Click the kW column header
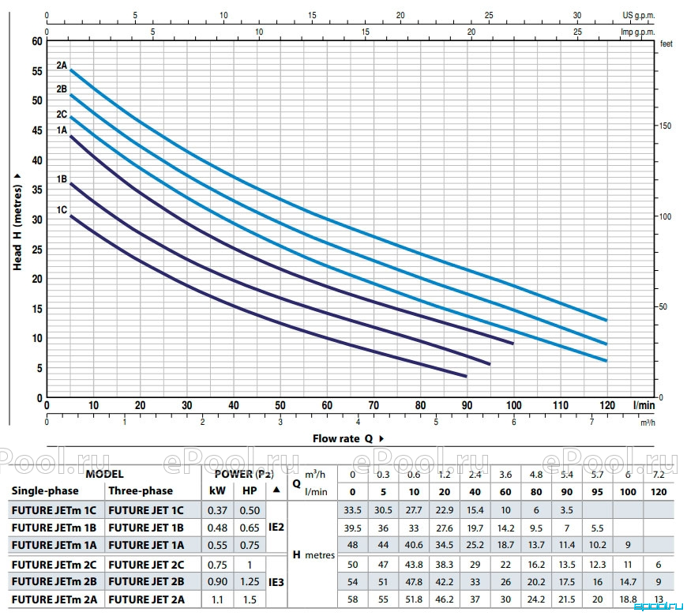687x616 pixels. [217, 490]
